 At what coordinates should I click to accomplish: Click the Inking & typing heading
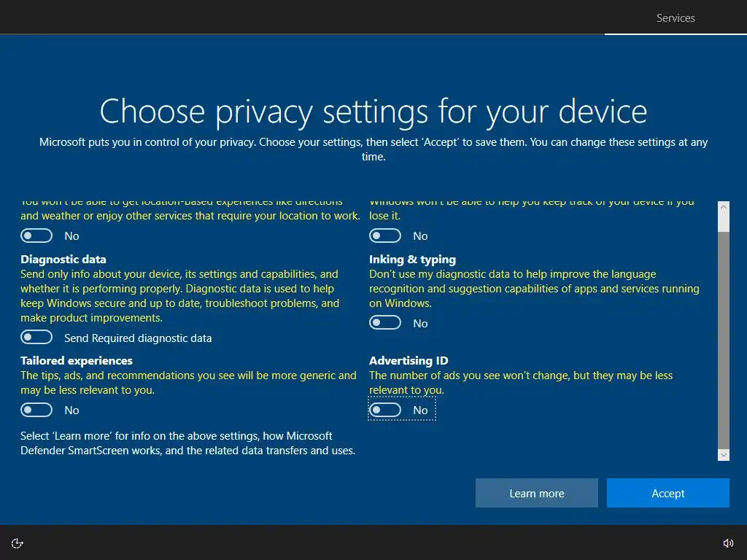coord(413,260)
